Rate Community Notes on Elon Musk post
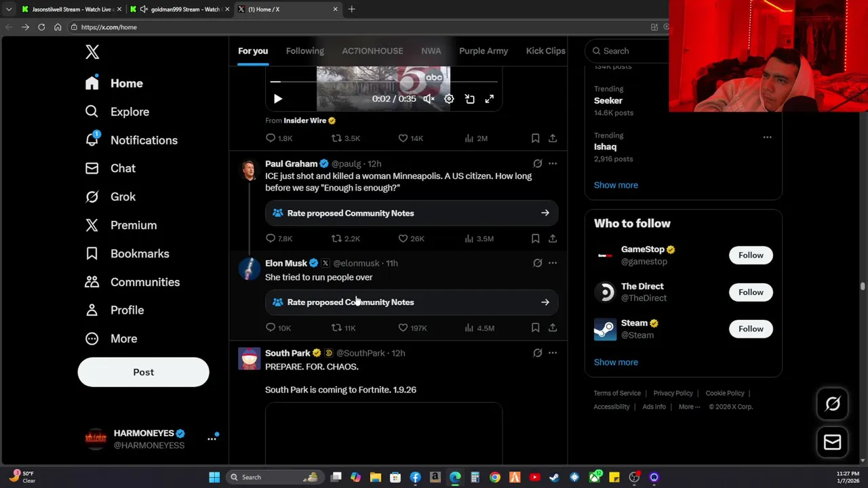 coord(412,302)
